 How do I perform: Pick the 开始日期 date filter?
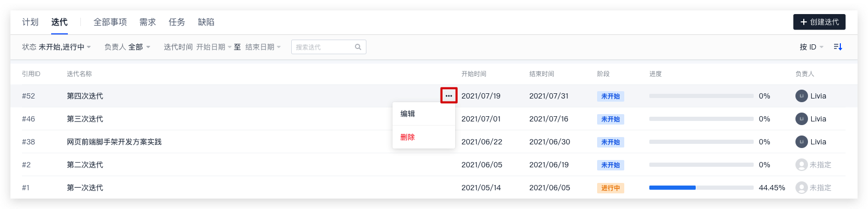click(213, 47)
